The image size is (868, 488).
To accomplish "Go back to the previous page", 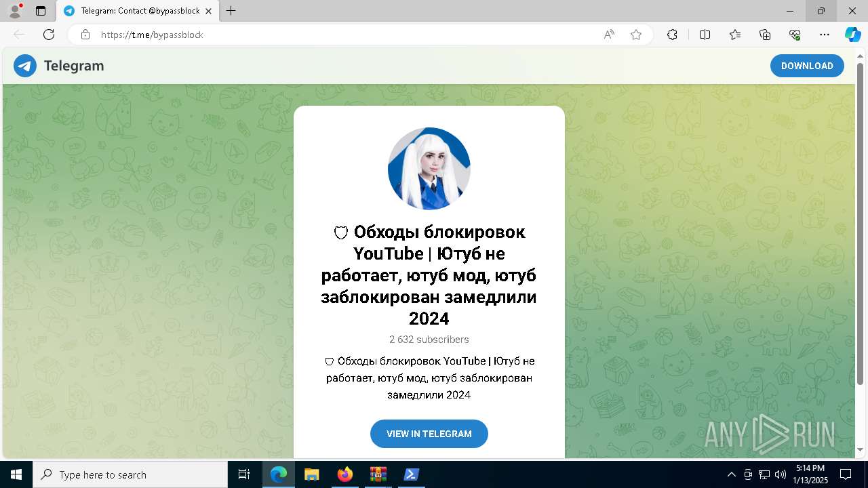I will point(19,35).
